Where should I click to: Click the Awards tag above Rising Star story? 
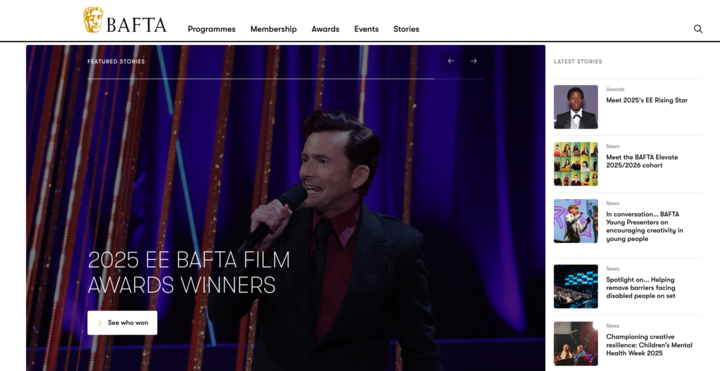[x=615, y=90]
